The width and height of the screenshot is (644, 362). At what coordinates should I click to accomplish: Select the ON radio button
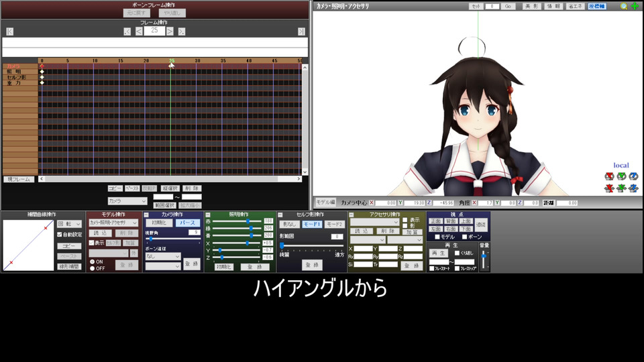(93, 261)
